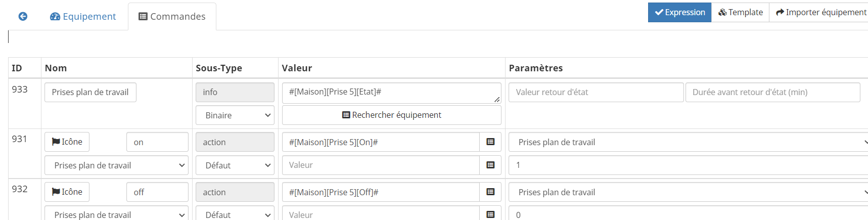Screen dimensions: 868x220
Task: Expand the Défaut dropdown for command 931
Action: [x=235, y=165]
